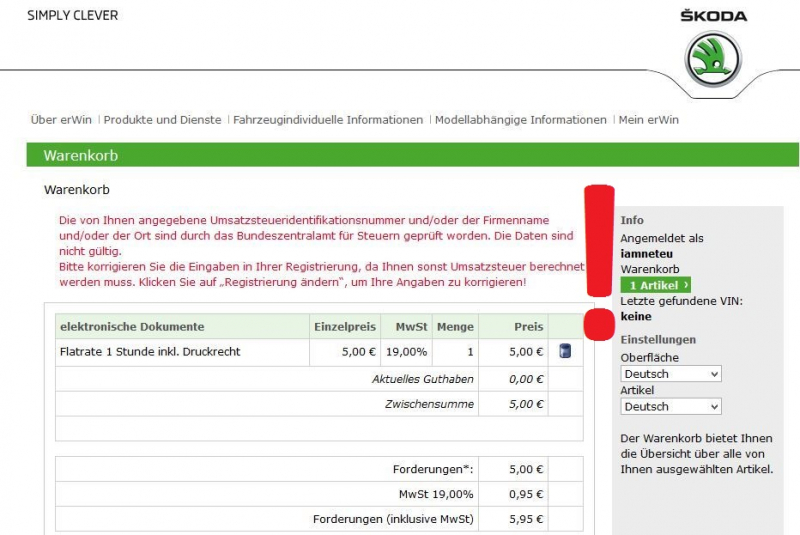Image resolution: width=800 pixels, height=535 pixels.
Task: Go to 'Produkte und Dienste' menu
Action: click(x=162, y=120)
